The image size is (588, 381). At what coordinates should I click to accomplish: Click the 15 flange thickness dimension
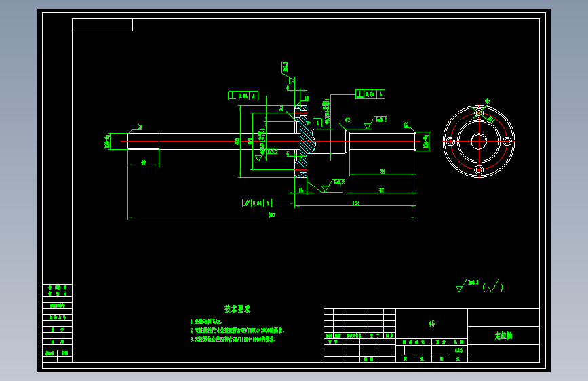301,190
